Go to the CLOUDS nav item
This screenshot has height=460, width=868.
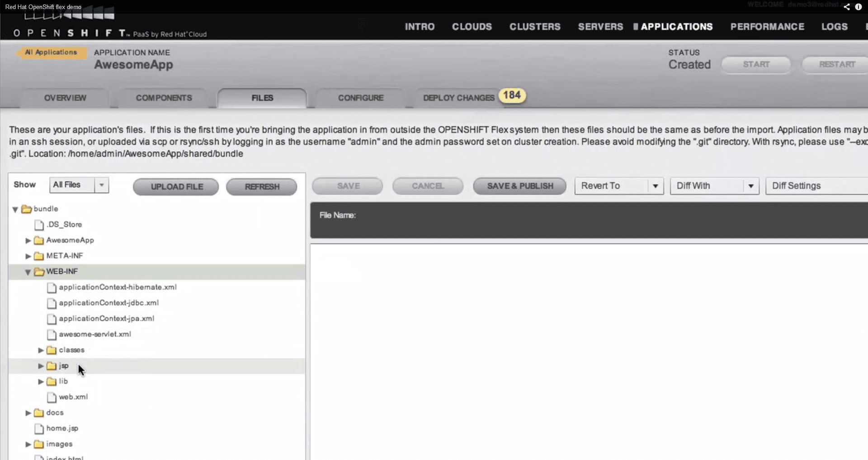(472, 27)
